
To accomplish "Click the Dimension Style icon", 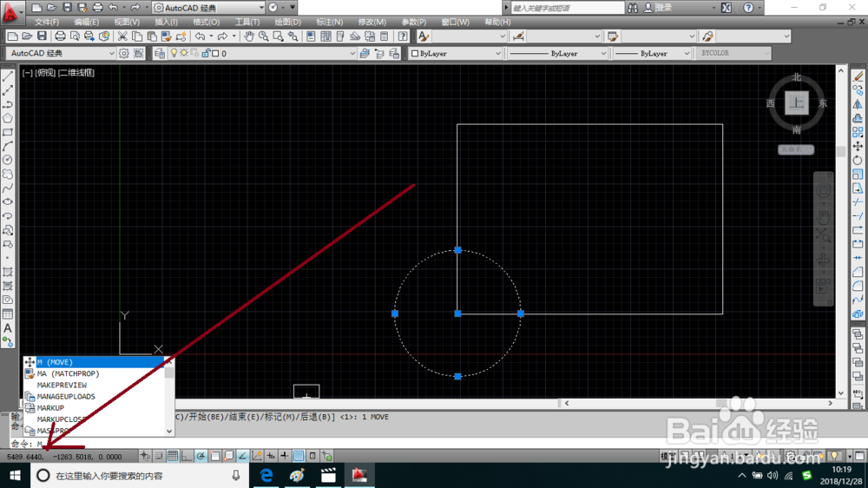I will (518, 36).
